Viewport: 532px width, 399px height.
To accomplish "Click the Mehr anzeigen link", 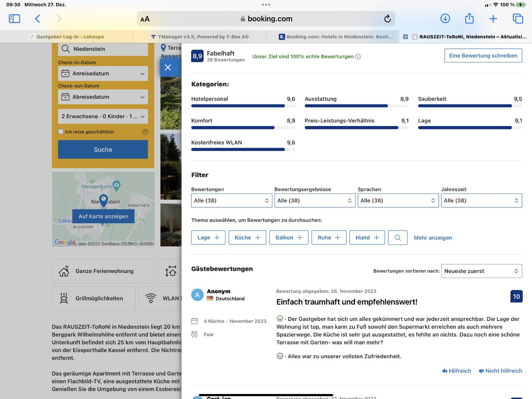I will pos(433,238).
